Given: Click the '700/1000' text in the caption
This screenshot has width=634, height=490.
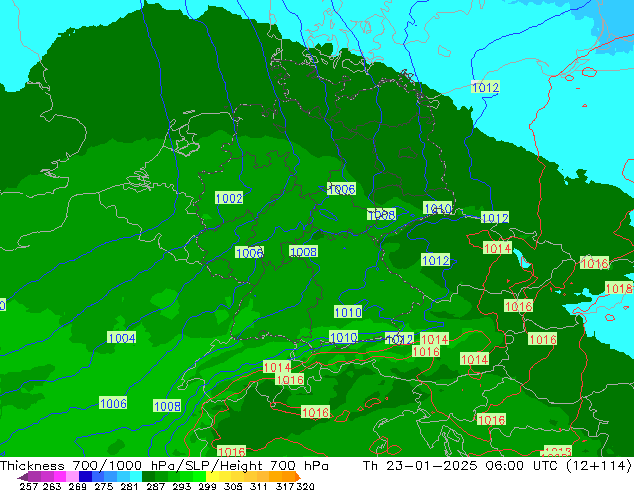Looking at the screenshot, I should click(107, 466).
